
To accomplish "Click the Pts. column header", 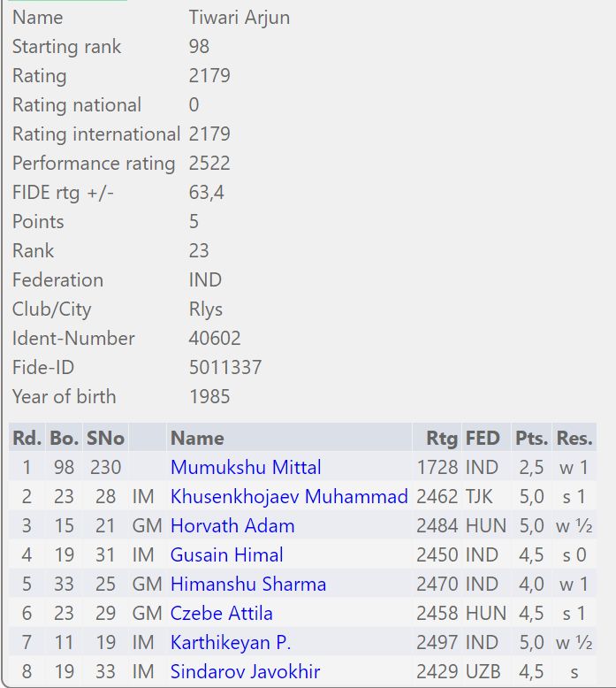I will pos(531,438).
